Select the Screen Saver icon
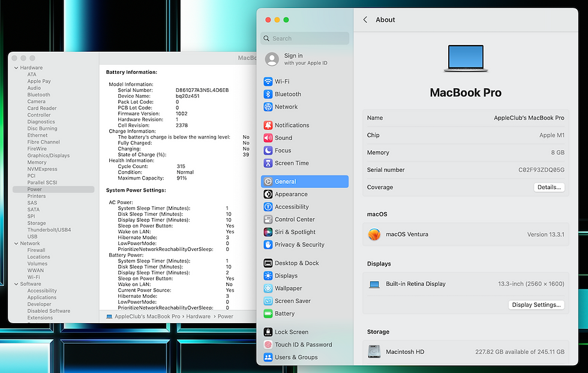Image resolution: width=588 pixels, height=373 pixels. tap(268, 301)
